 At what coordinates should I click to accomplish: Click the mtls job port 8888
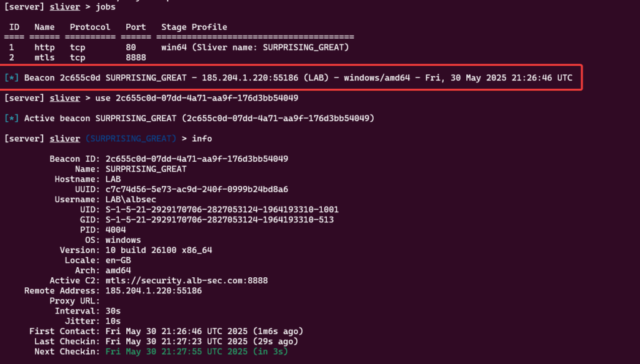[136, 57]
